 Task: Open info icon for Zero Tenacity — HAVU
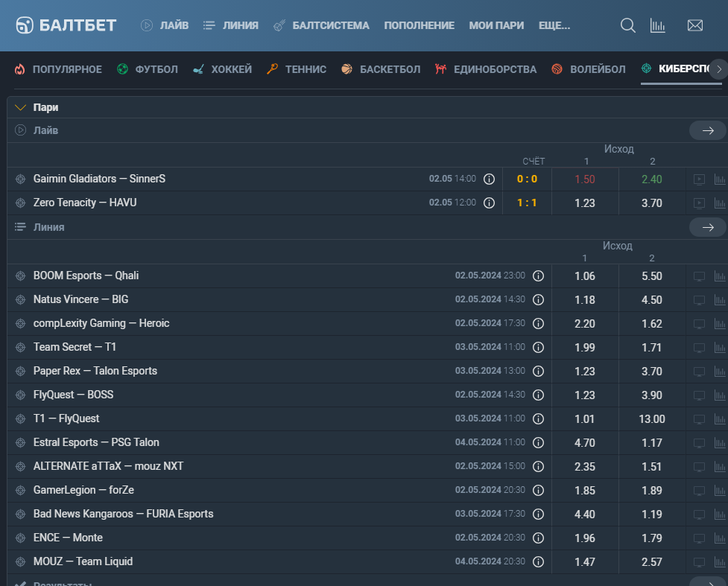[x=489, y=203]
